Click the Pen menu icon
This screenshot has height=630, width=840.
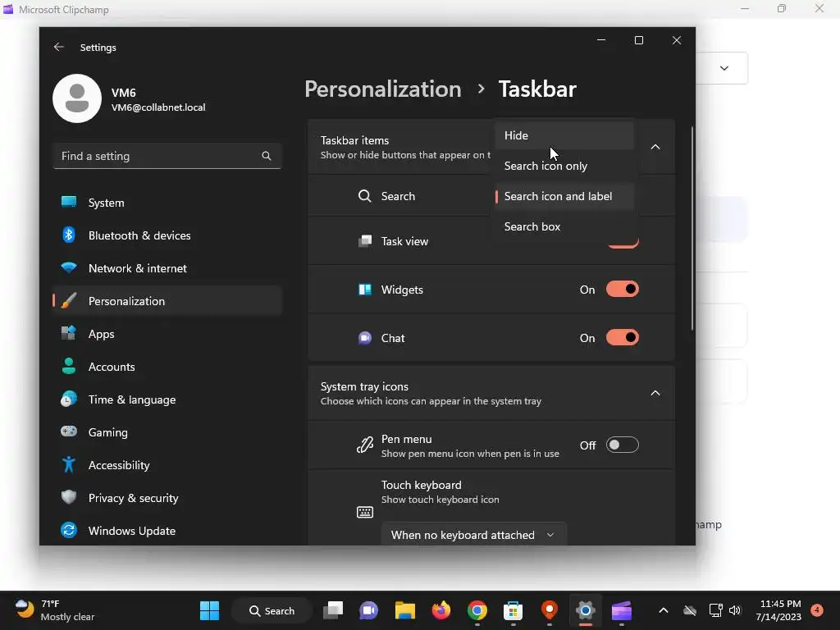pos(365,445)
